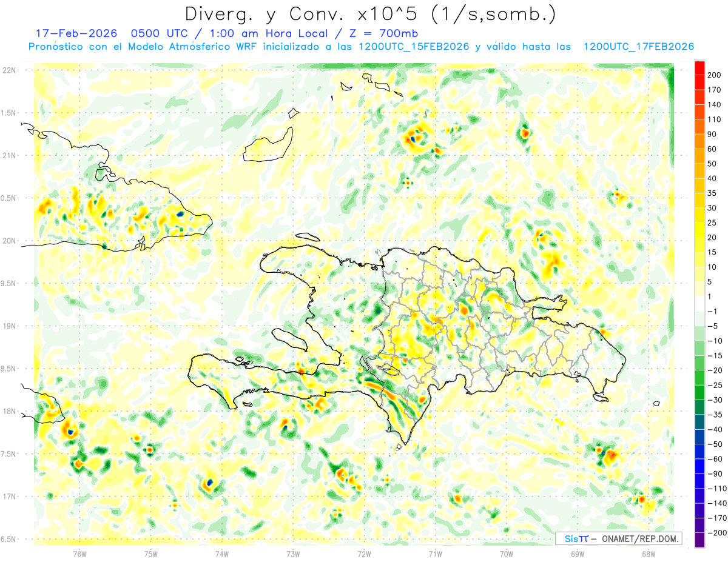Image resolution: width=728 pixels, height=562 pixels.
Task: Click the valid-until time '1200UTC_17FEB2026'
Action: pyautogui.click(x=638, y=47)
